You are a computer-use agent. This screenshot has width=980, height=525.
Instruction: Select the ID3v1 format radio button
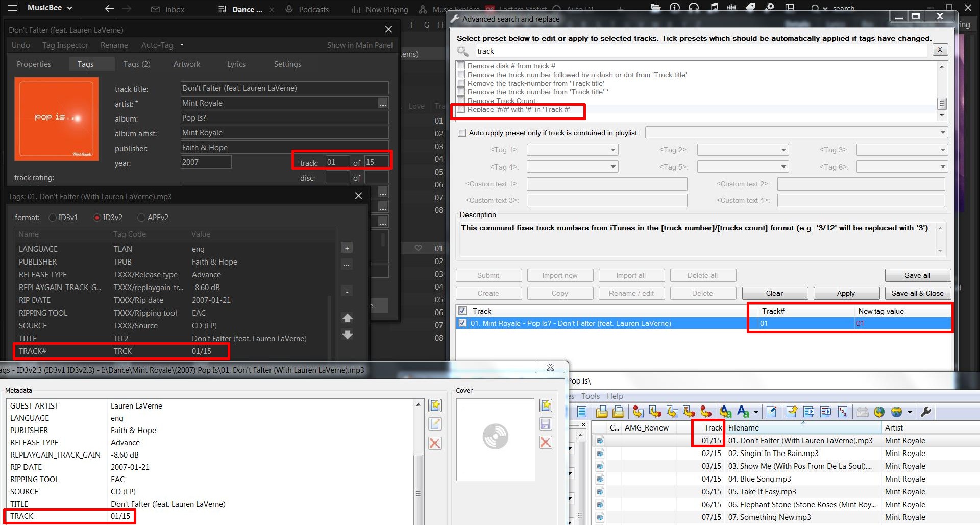tap(52, 218)
